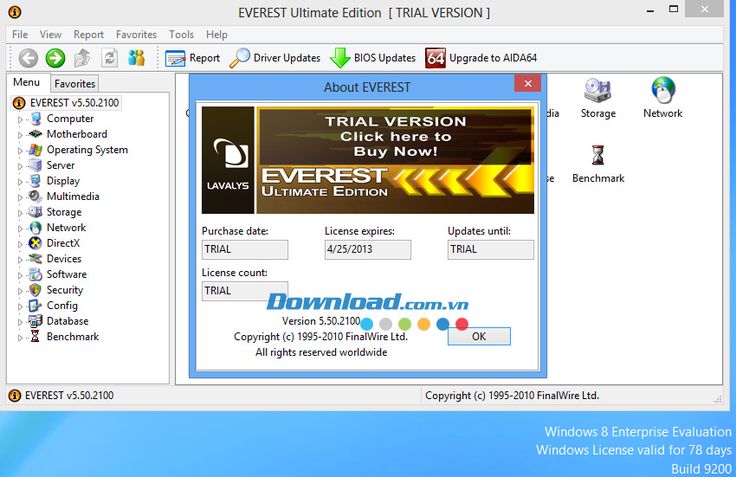Expand the Multimedia tree node
This screenshot has height=477, width=736.
click(20, 197)
